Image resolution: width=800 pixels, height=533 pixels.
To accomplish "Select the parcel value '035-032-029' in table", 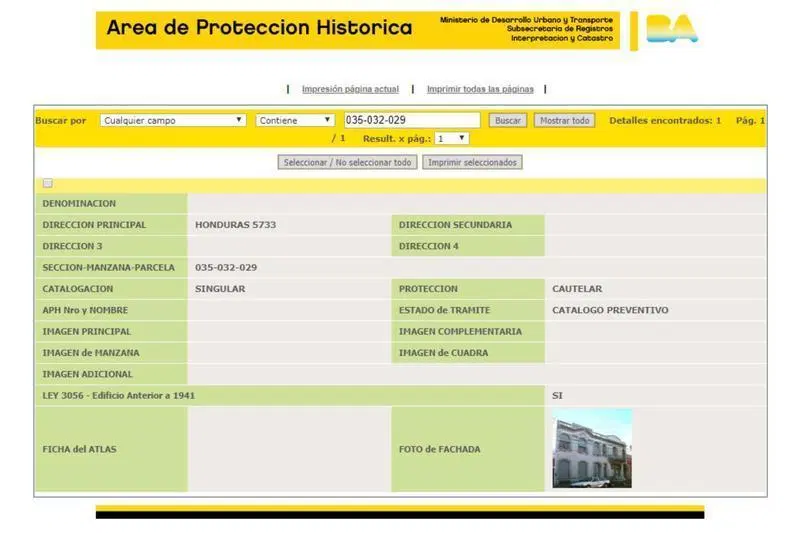I will (x=226, y=268).
